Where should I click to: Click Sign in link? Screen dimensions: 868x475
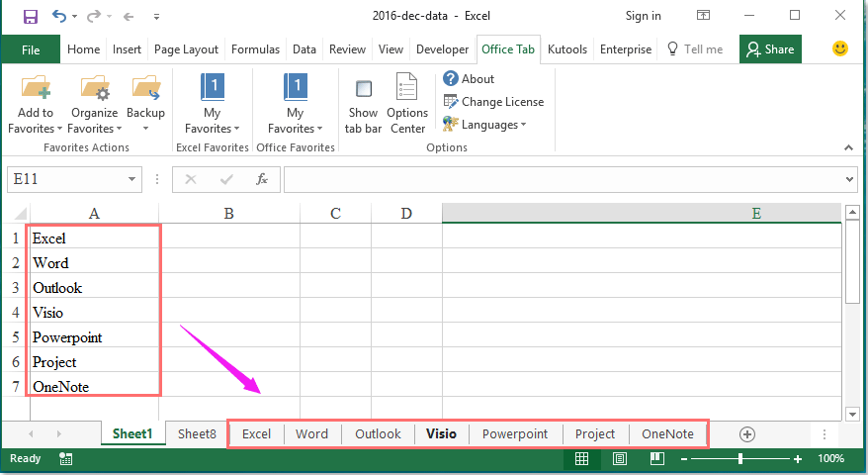point(643,16)
